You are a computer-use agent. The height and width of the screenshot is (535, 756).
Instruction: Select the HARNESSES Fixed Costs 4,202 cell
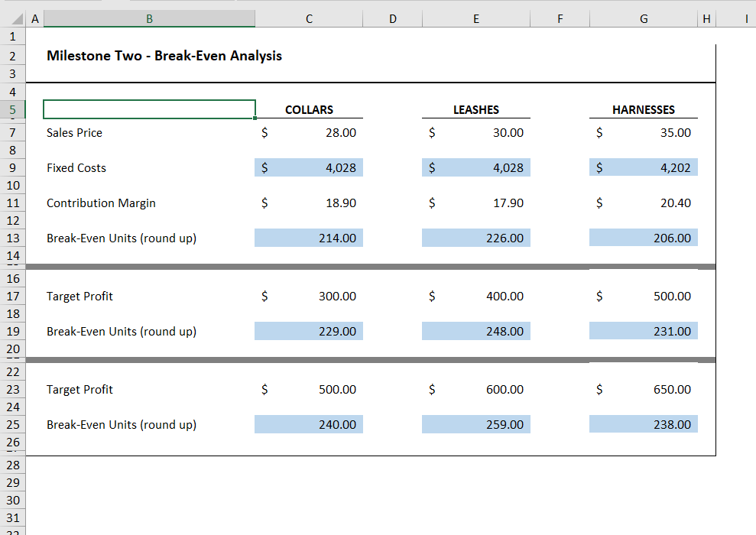(643, 167)
